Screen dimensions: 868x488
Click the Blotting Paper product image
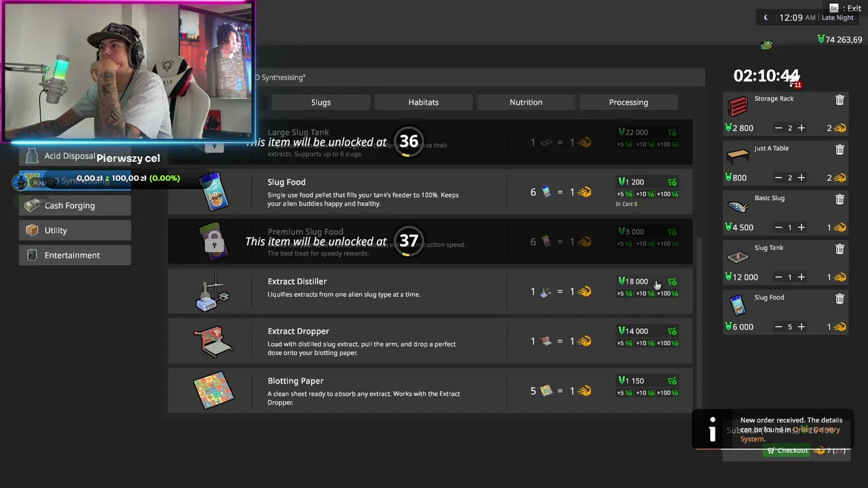(214, 390)
